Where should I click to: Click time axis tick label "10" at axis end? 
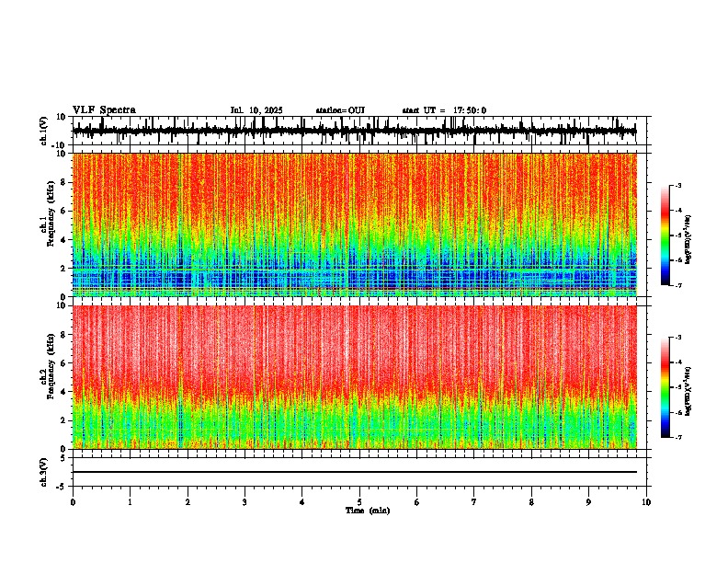click(646, 502)
